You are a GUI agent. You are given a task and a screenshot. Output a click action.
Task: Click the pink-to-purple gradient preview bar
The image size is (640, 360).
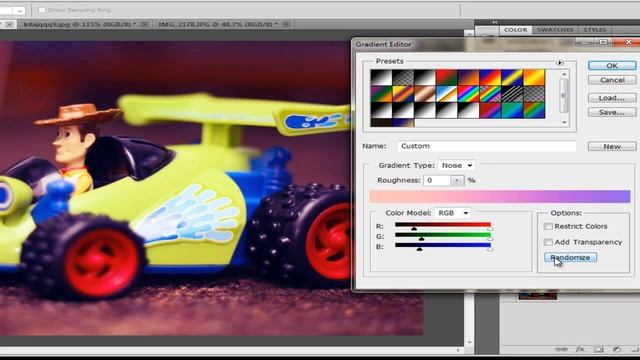pyautogui.click(x=500, y=196)
